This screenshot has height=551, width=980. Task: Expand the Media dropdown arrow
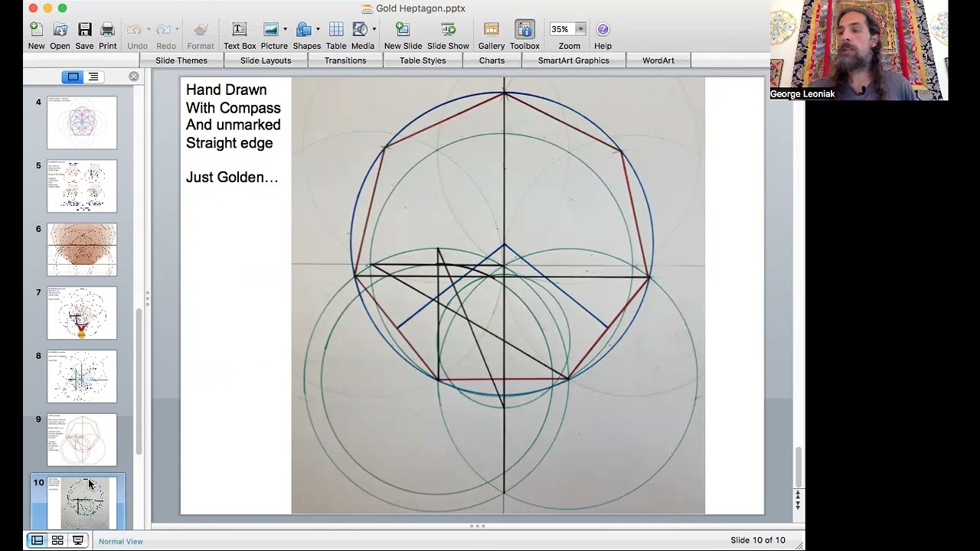click(x=374, y=30)
